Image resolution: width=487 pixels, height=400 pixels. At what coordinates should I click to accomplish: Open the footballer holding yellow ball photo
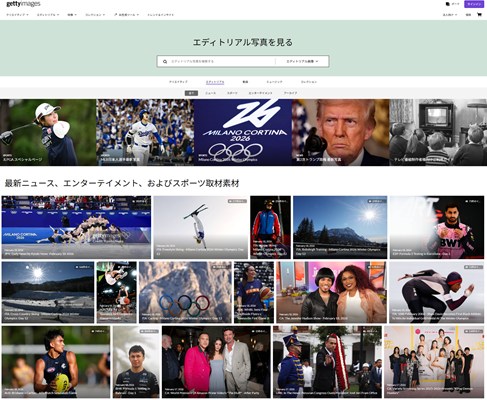click(56, 362)
